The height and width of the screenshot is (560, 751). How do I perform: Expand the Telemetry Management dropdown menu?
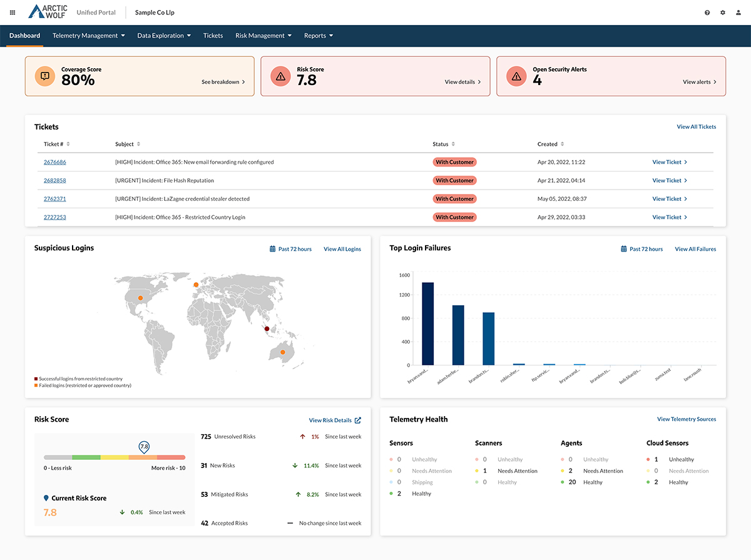88,36
